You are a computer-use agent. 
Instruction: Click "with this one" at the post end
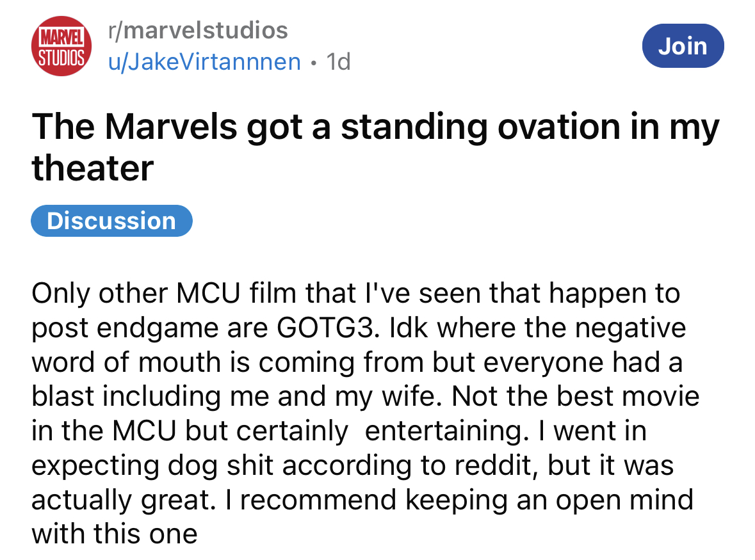(115, 533)
